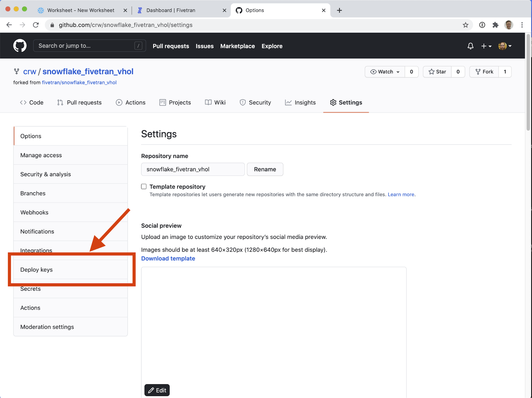Screen dimensions: 532x398
Task: Open the browser extensions puzzle icon
Action: 495,25
